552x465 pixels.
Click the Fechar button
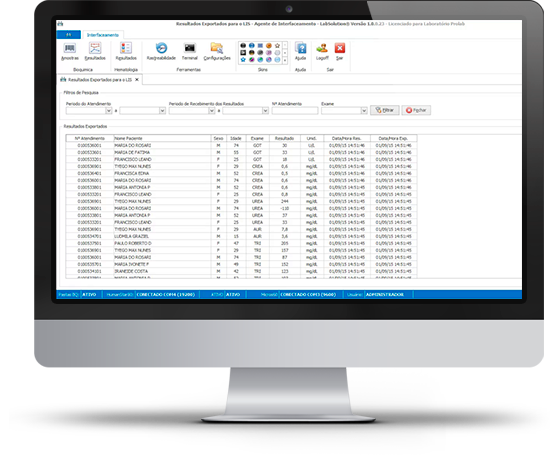[x=416, y=110]
